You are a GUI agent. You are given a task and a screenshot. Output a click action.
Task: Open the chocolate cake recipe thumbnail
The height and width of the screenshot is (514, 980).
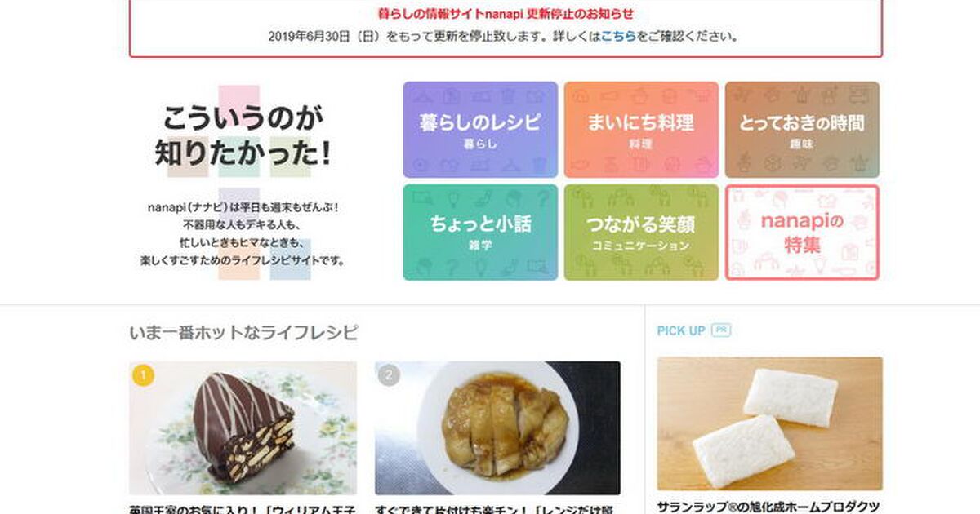pyautogui.click(x=243, y=428)
